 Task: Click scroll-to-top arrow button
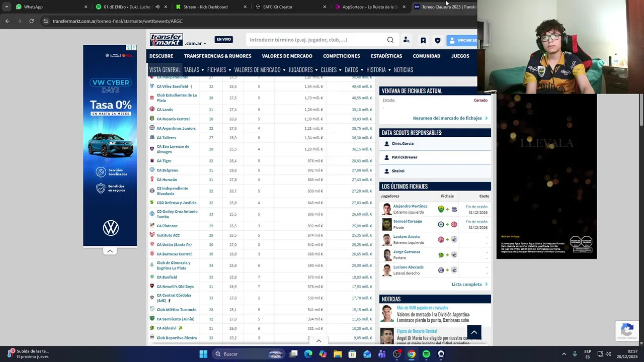click(474, 332)
